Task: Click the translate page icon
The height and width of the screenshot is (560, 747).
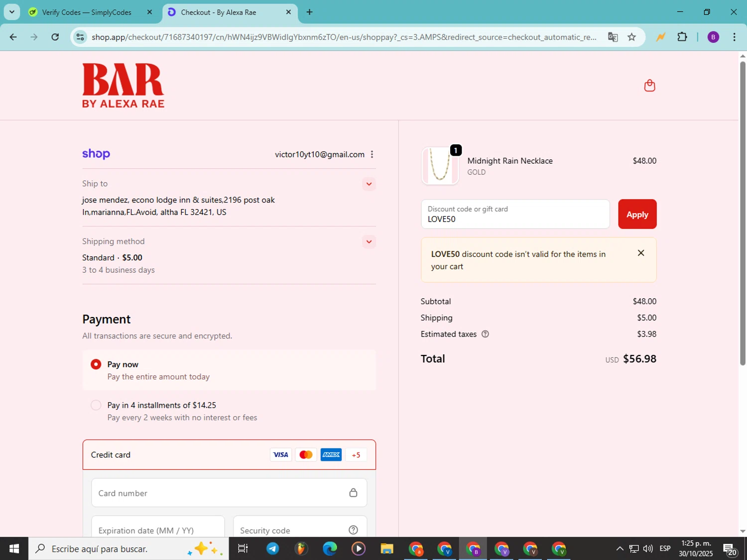Action: (x=613, y=37)
